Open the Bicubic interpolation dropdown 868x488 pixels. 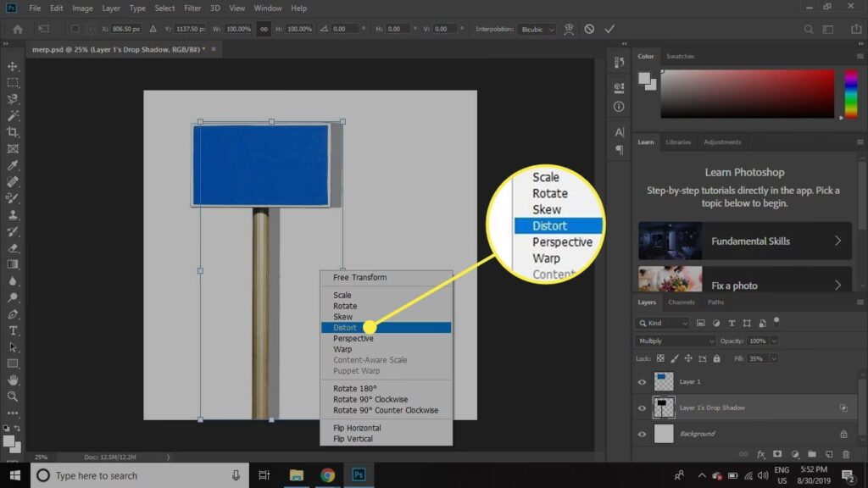[537, 29]
